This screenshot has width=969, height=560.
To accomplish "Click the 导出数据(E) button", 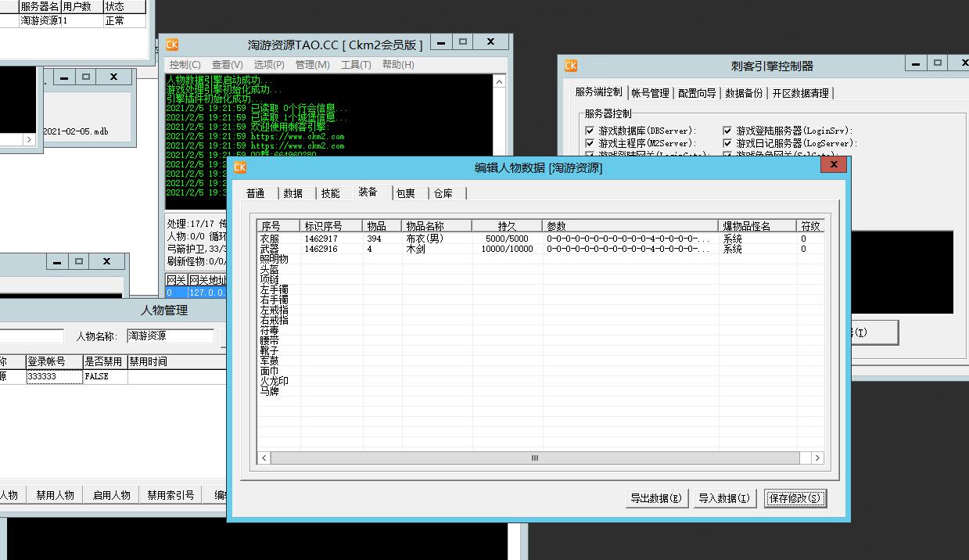I will (656, 498).
